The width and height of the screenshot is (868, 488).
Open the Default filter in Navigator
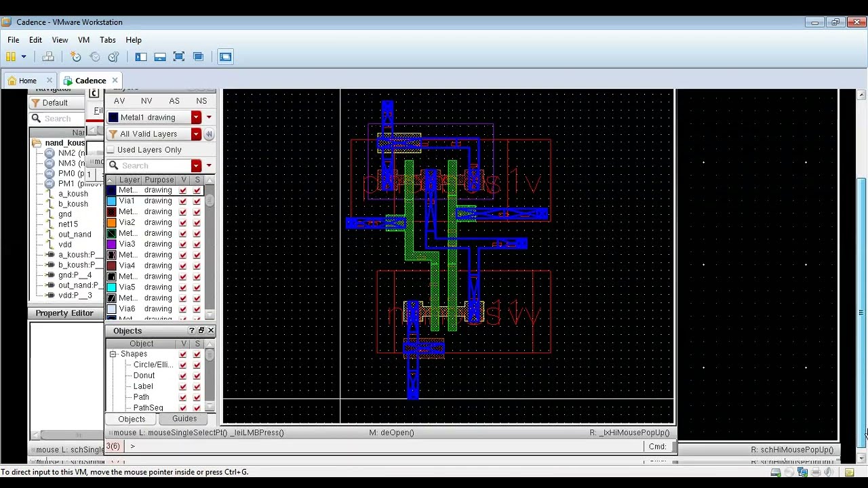click(55, 103)
